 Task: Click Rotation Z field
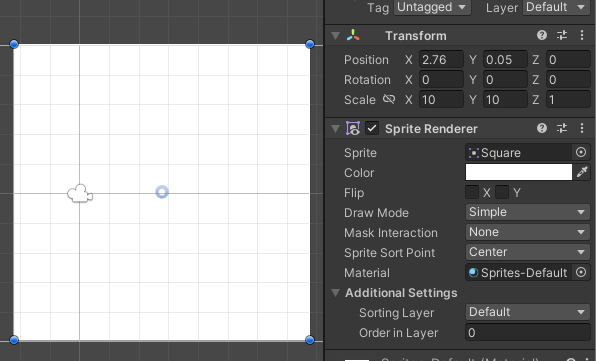568,80
